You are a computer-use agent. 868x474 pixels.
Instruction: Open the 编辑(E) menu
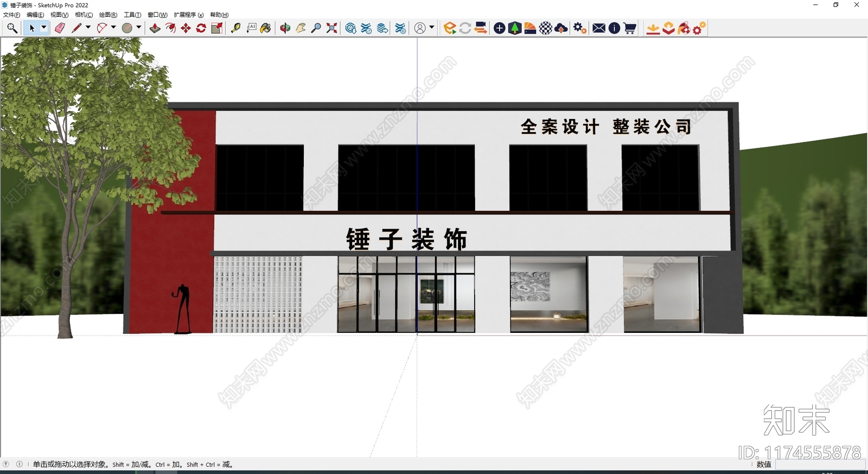pyautogui.click(x=35, y=15)
